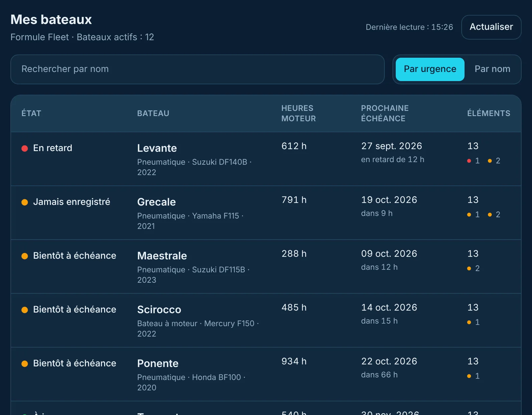Click the dans 66 h remaining text

379,375
